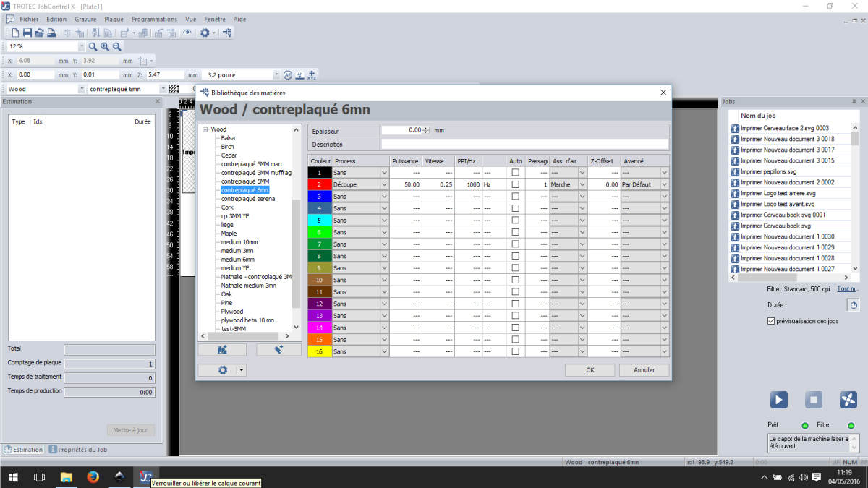The image size is (868, 488).
Task: Click the Windows Start button
Action: pyautogui.click(x=13, y=477)
